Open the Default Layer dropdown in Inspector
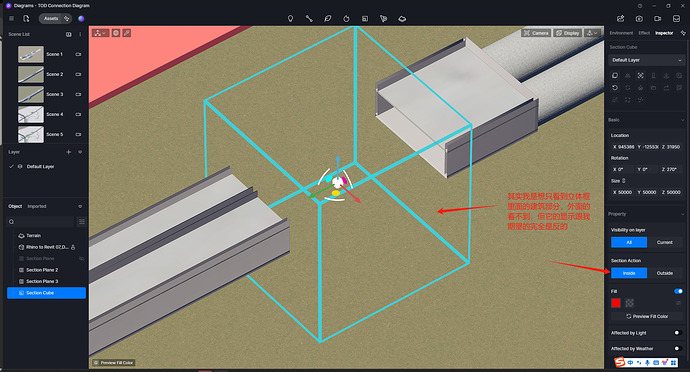The height and width of the screenshot is (372, 690). (x=646, y=60)
